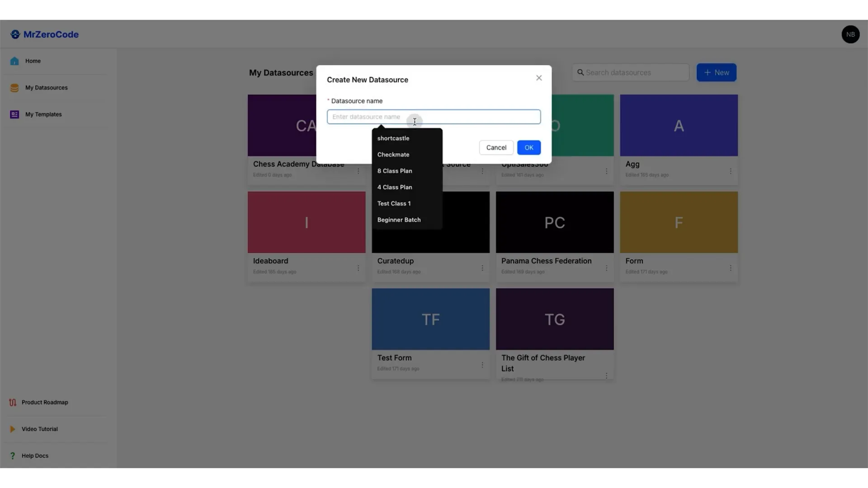Open My Datasources sidebar link
This screenshot has width=868, height=488.
pos(46,88)
